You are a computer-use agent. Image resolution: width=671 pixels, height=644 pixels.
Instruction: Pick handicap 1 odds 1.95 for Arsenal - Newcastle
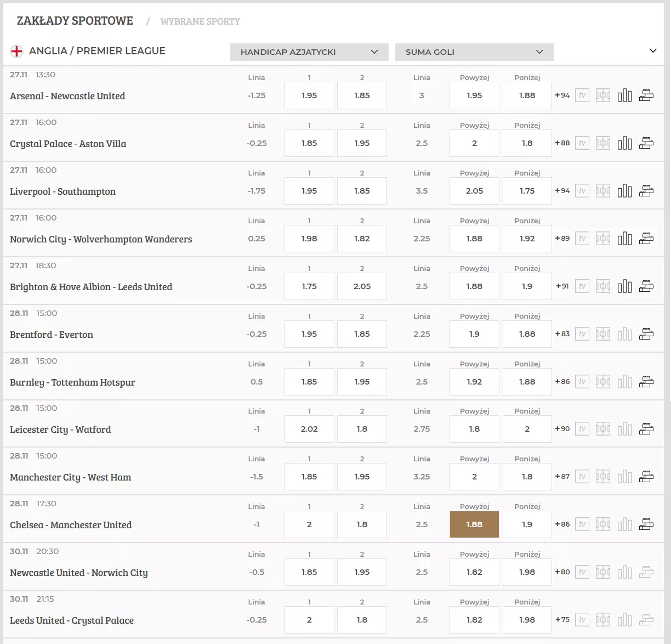309,95
